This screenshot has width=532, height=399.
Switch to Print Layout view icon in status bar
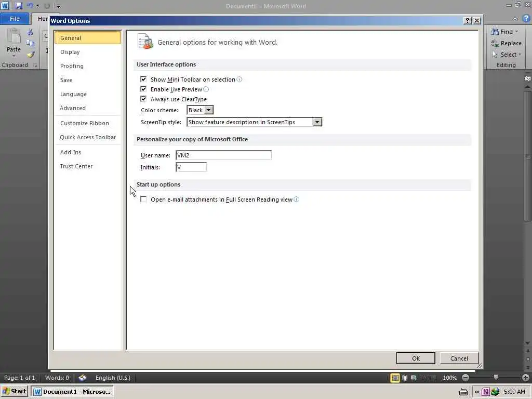point(395,378)
